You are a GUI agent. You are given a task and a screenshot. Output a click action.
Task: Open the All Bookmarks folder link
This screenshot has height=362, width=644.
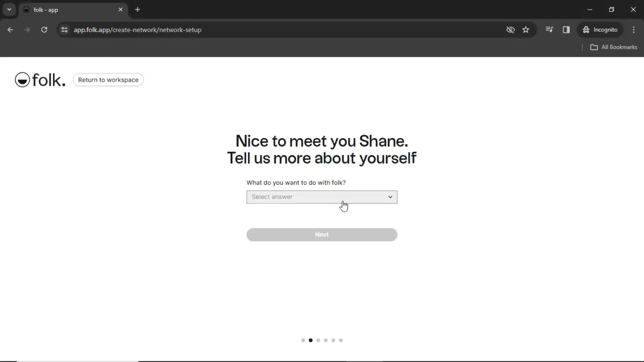click(x=614, y=47)
